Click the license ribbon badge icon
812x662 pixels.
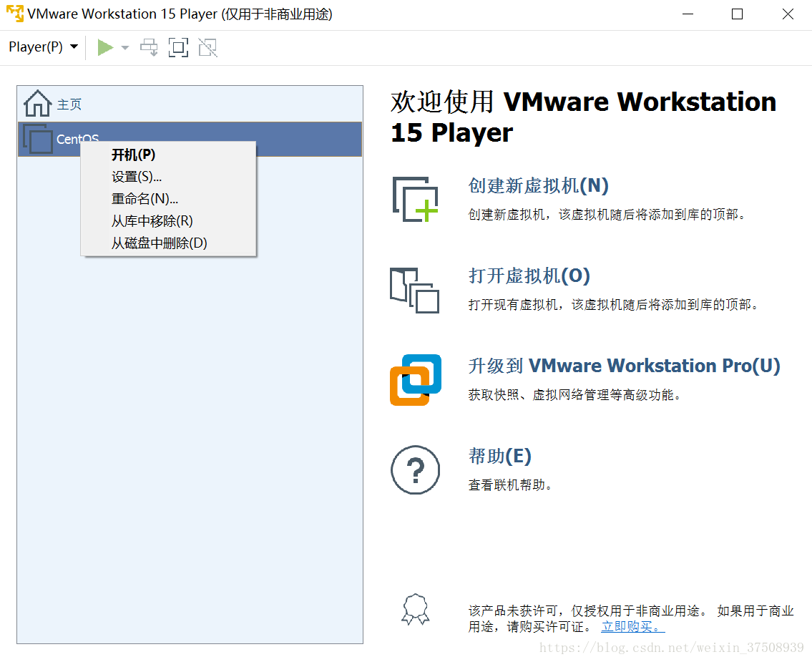point(416,610)
